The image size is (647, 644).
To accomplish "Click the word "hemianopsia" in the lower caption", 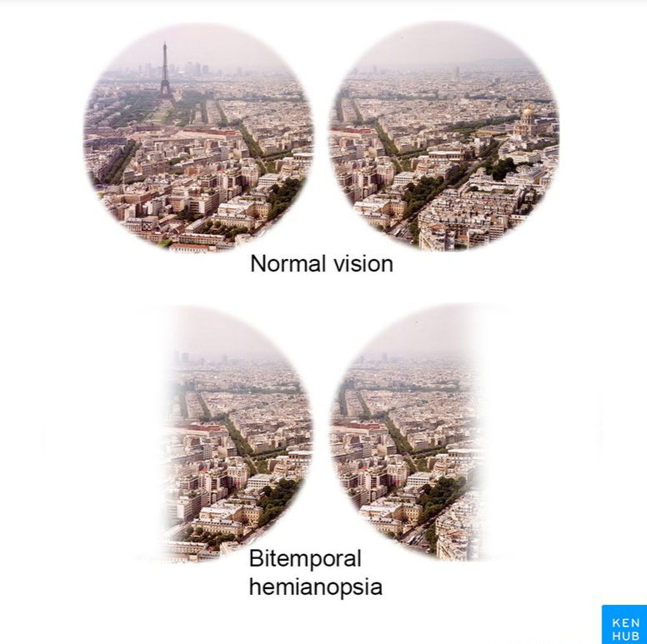I will [316, 587].
